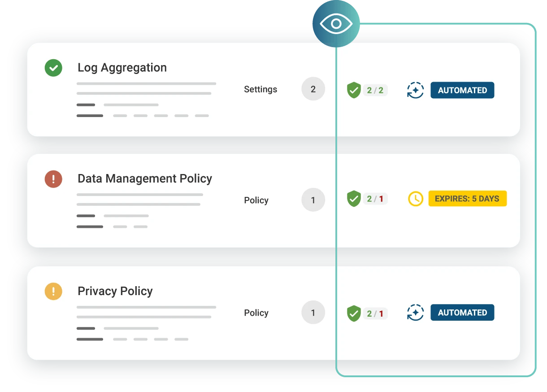
Task: Click the EXPIRES: 5 DAYS badge
Action: 468,198
